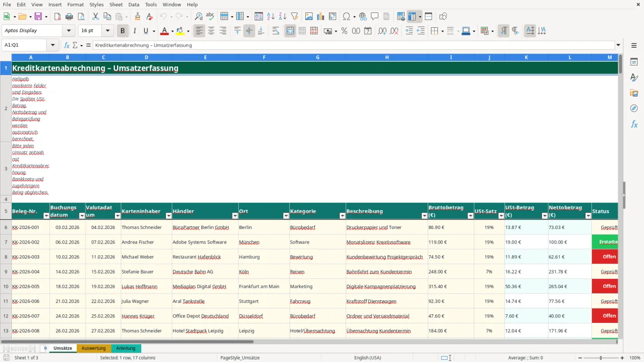Viewport: 644px width, 362px height.
Task: Toggle wrap text
Action: pyautogui.click(x=276, y=31)
